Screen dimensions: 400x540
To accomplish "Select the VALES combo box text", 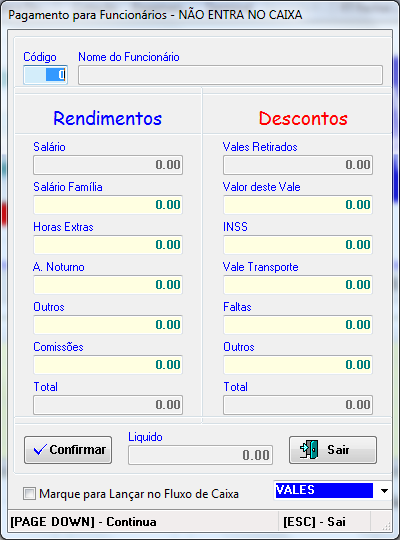I will pyautogui.click(x=324, y=490).
